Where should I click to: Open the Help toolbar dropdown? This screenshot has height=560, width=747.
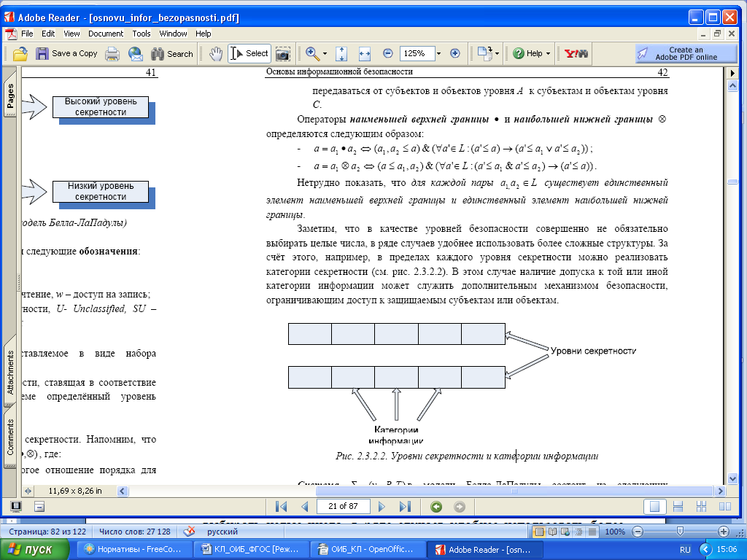[532, 53]
